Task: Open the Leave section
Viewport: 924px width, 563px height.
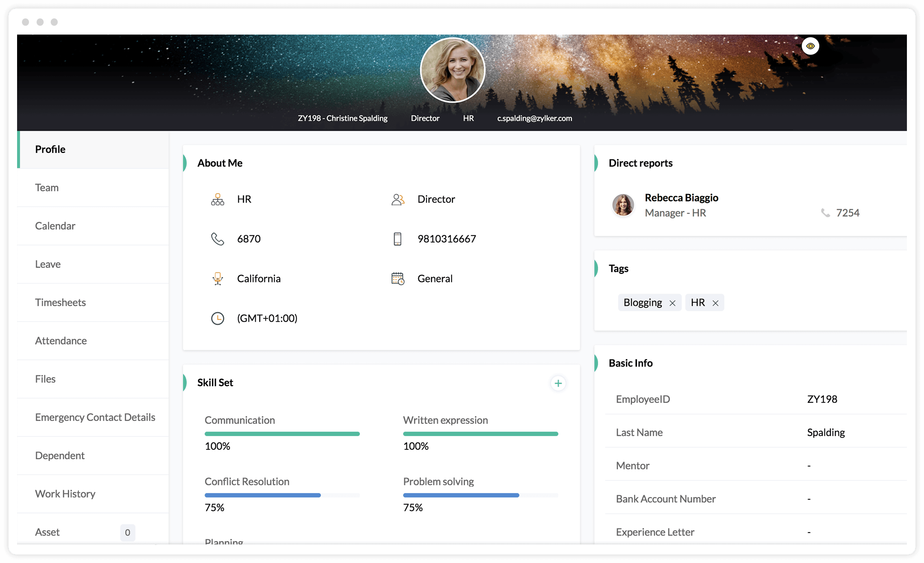Action: point(48,264)
